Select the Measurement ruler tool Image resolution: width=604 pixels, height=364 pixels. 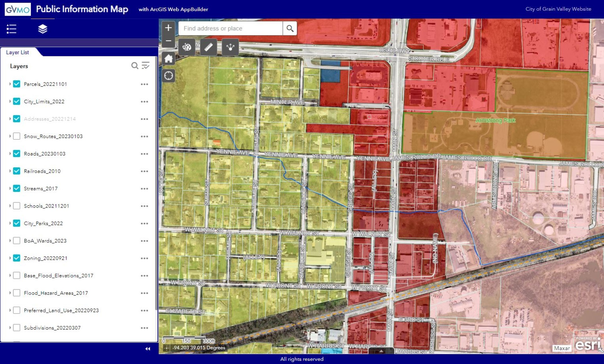(x=209, y=47)
